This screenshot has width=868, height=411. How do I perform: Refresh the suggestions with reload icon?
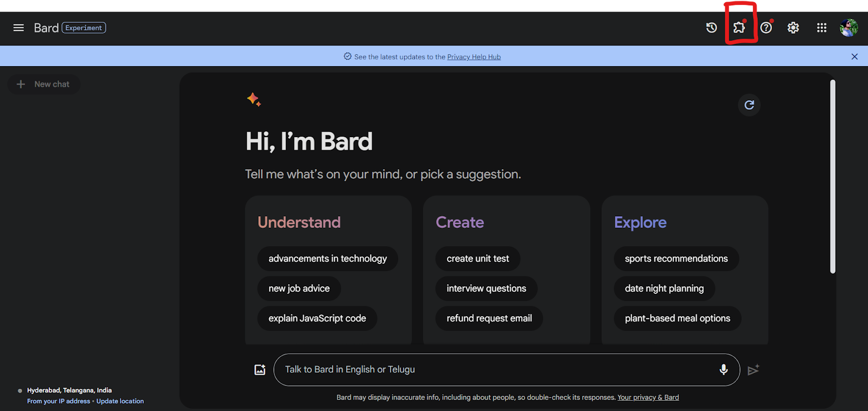click(x=749, y=105)
